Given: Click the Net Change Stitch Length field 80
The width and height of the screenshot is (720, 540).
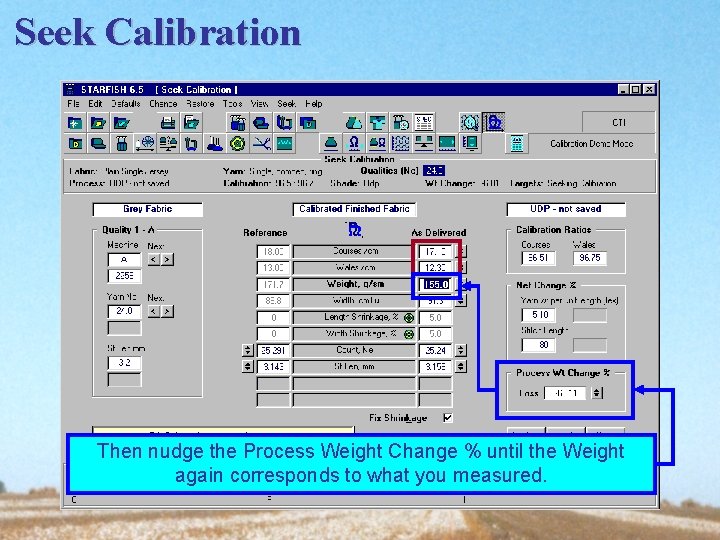Looking at the screenshot, I should pos(539,345).
